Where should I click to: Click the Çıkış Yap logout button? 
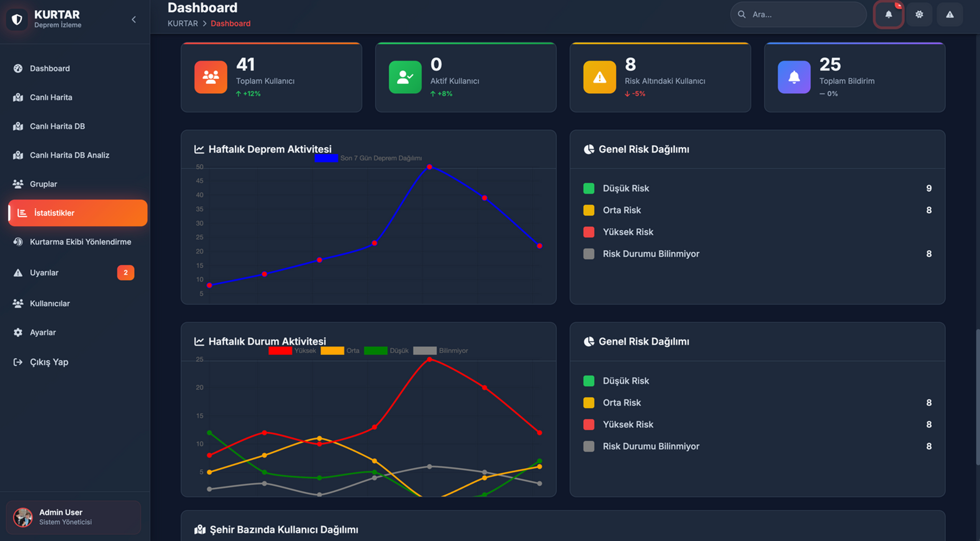49,362
